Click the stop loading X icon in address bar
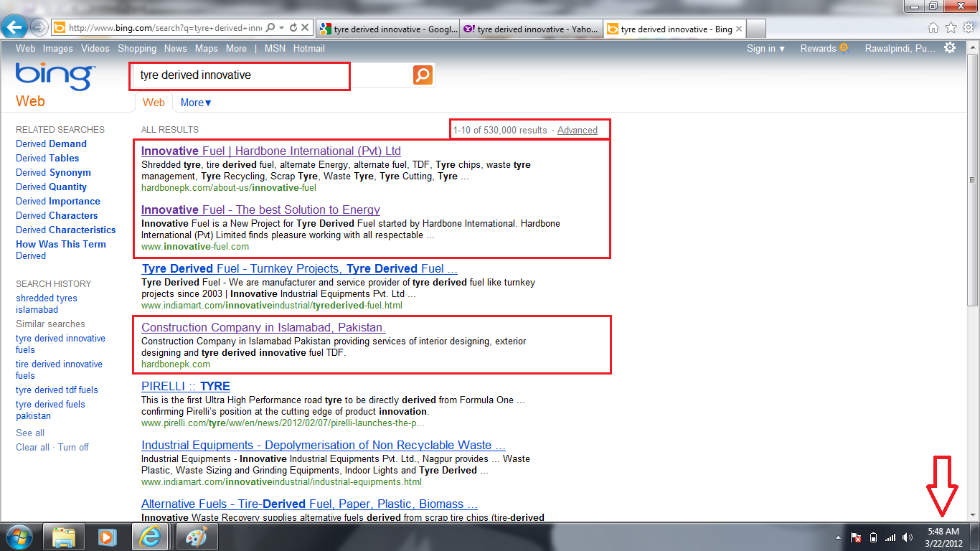Screen dimensions: 980x551 pos(305,28)
